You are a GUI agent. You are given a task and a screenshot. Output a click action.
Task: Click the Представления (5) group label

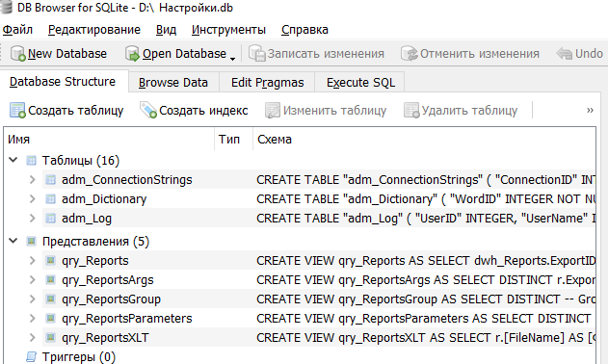point(95,242)
